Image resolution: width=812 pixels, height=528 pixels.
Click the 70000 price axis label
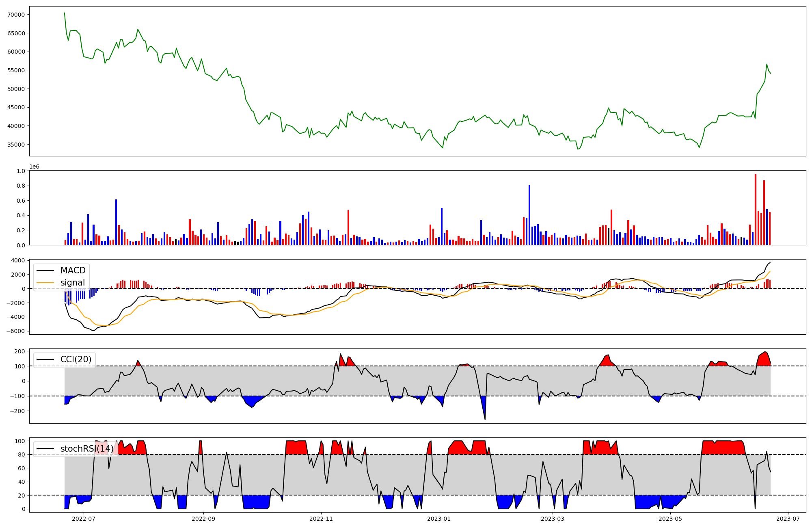pos(16,15)
